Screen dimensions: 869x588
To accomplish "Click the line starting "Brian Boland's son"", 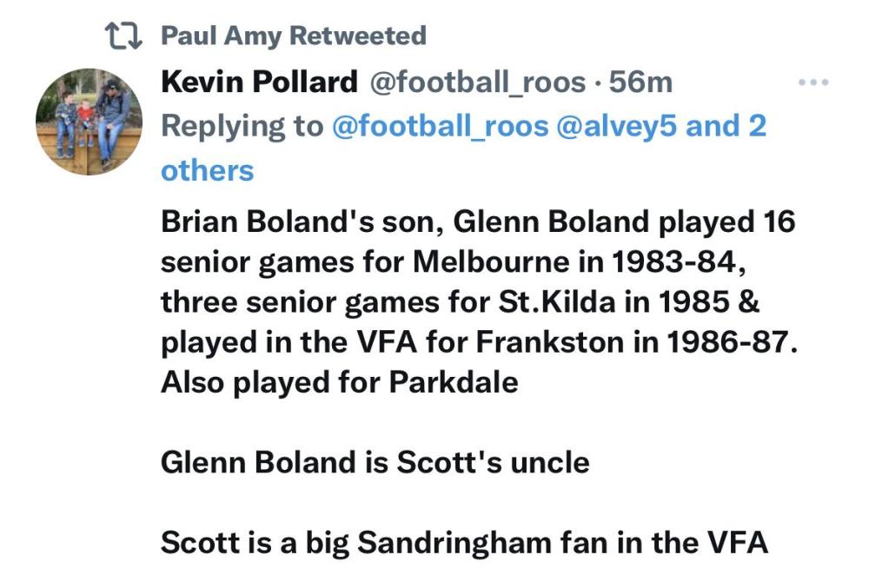I will click(478, 223).
